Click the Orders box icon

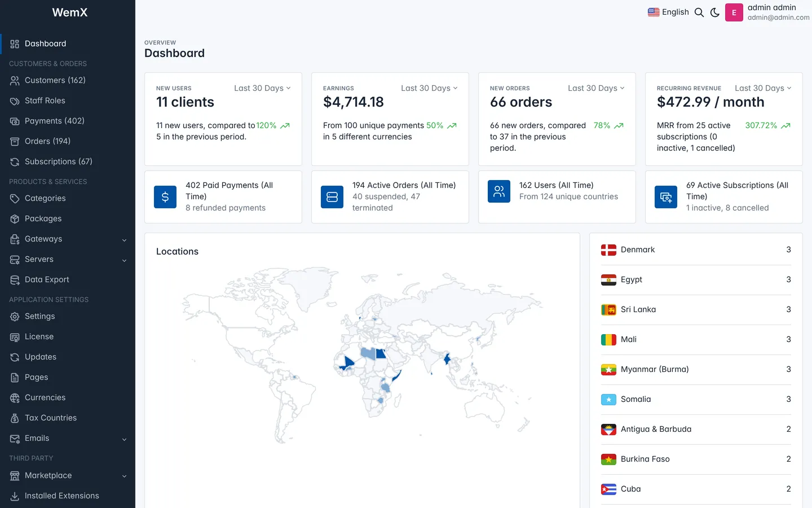15,142
